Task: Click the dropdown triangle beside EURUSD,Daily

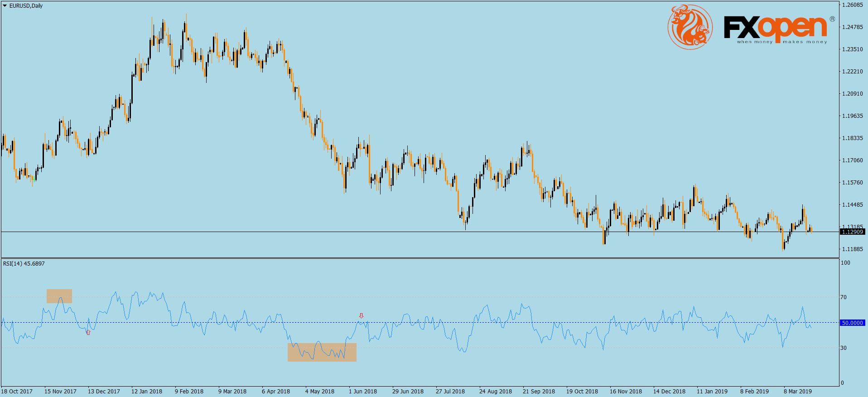Action: [5, 6]
